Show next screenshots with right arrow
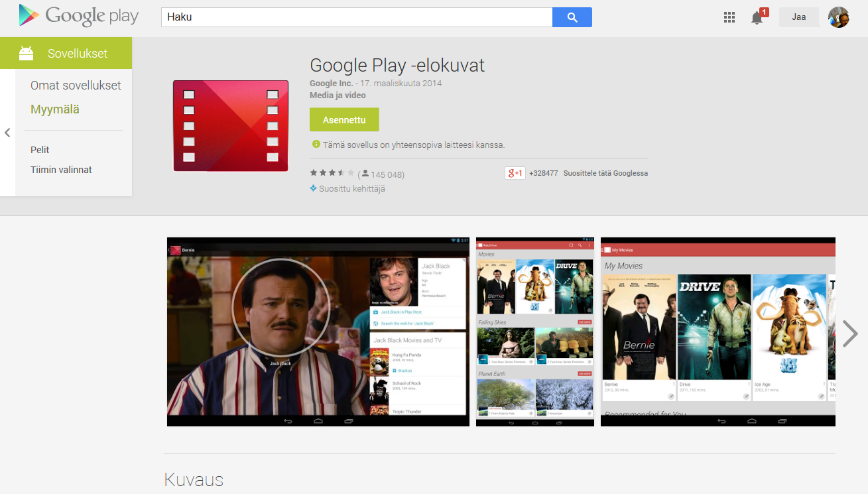The height and width of the screenshot is (494, 868). [x=850, y=334]
